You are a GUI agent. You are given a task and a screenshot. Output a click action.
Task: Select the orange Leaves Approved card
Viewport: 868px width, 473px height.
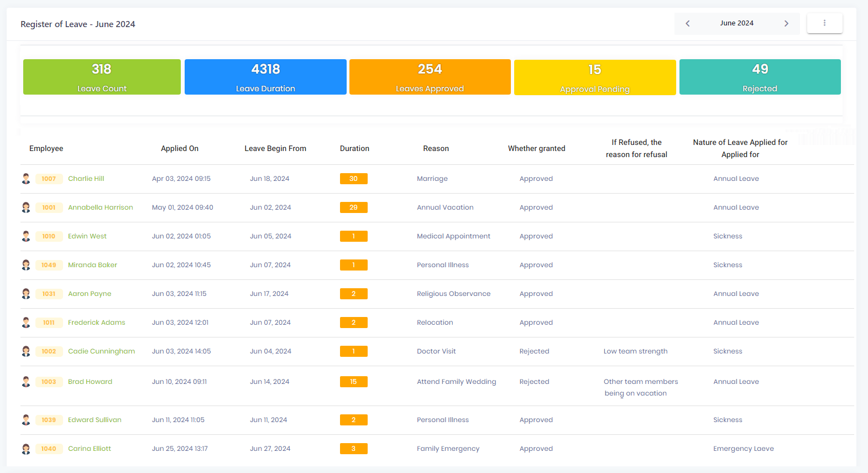tap(430, 77)
